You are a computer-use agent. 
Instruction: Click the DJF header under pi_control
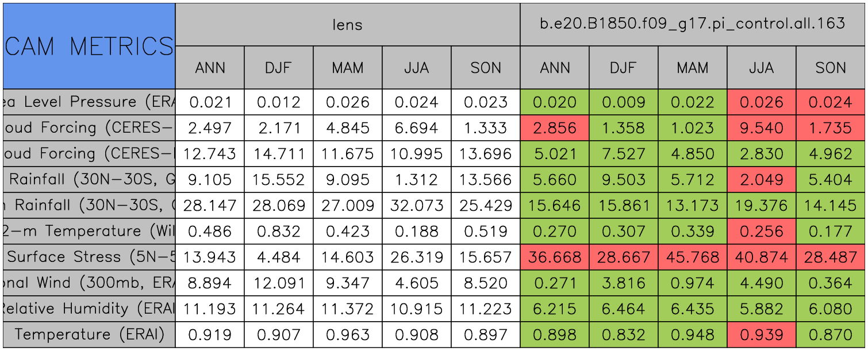pyautogui.click(x=623, y=68)
